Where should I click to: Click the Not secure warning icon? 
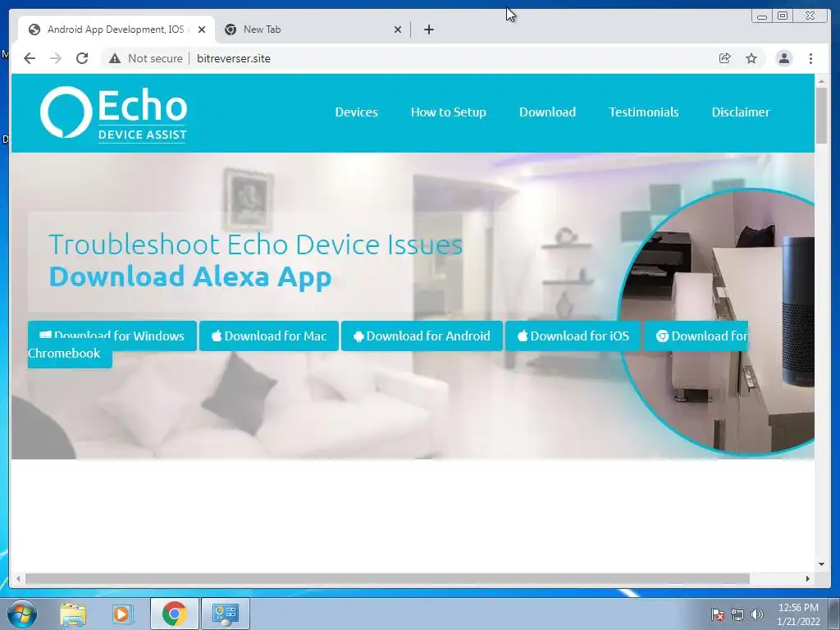[115, 58]
